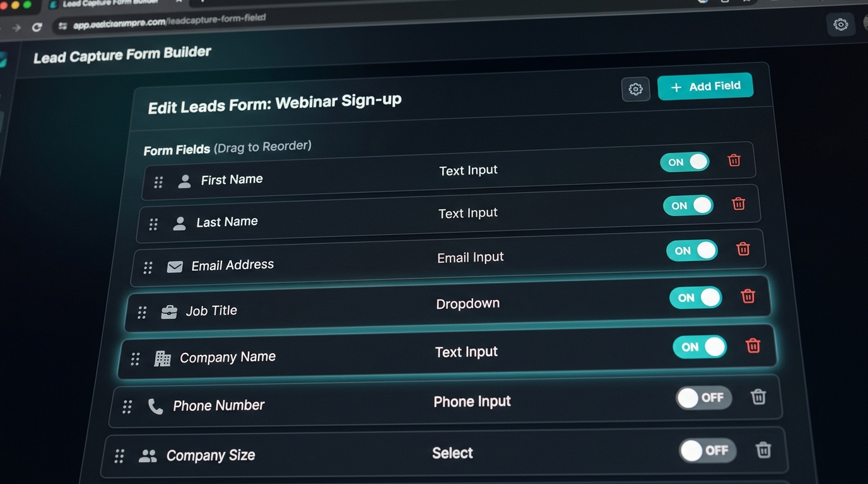Click the Company Size drag handle
Image resolution: width=868 pixels, height=484 pixels.
pyautogui.click(x=119, y=456)
